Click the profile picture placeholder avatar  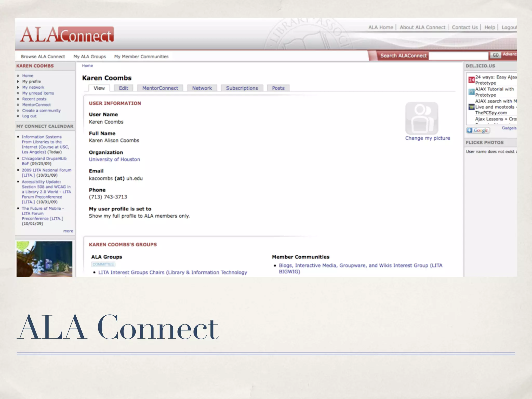pyautogui.click(x=422, y=118)
